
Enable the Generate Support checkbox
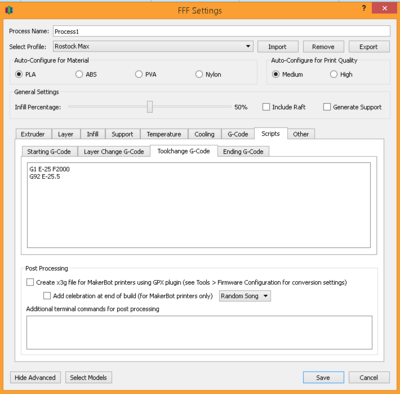pos(327,107)
